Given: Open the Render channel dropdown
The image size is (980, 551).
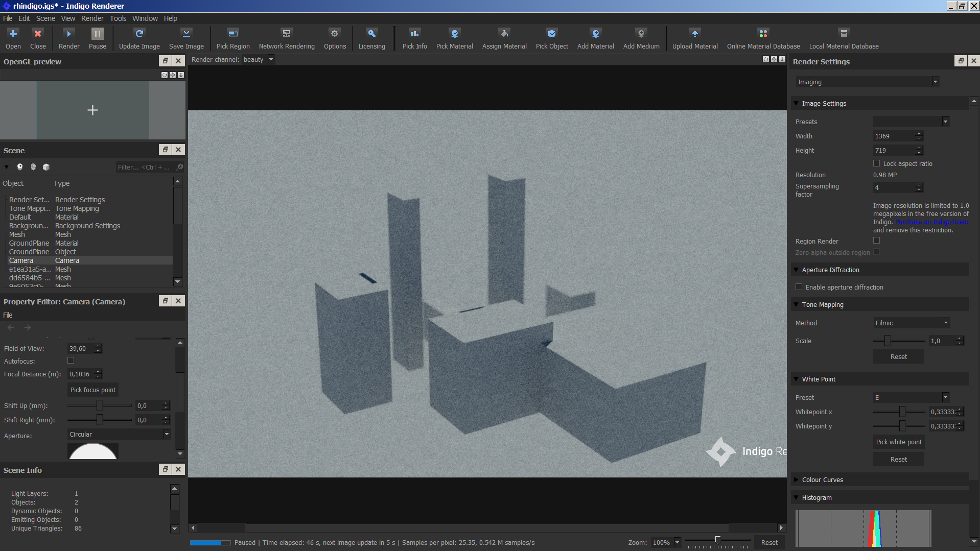Looking at the screenshot, I should tap(258, 60).
